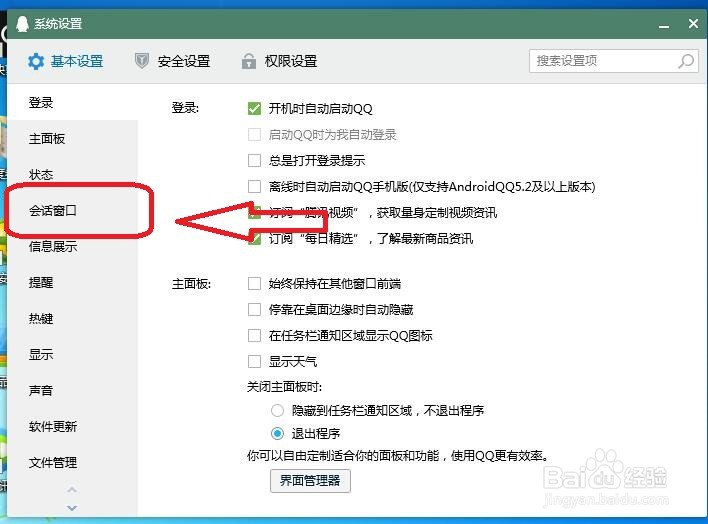This screenshot has width=708, height=524.
Task: Click the 关闭主面板时 label
Action: pyautogui.click(x=284, y=387)
